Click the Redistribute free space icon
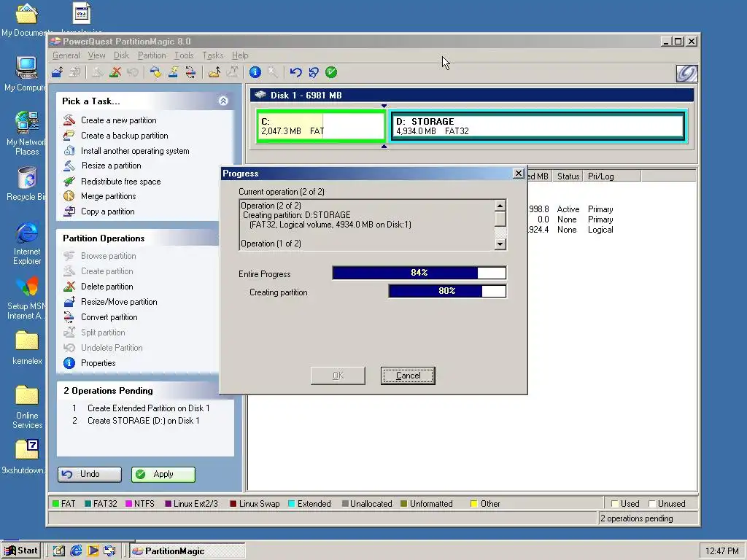747x560 pixels. pyautogui.click(x=69, y=181)
